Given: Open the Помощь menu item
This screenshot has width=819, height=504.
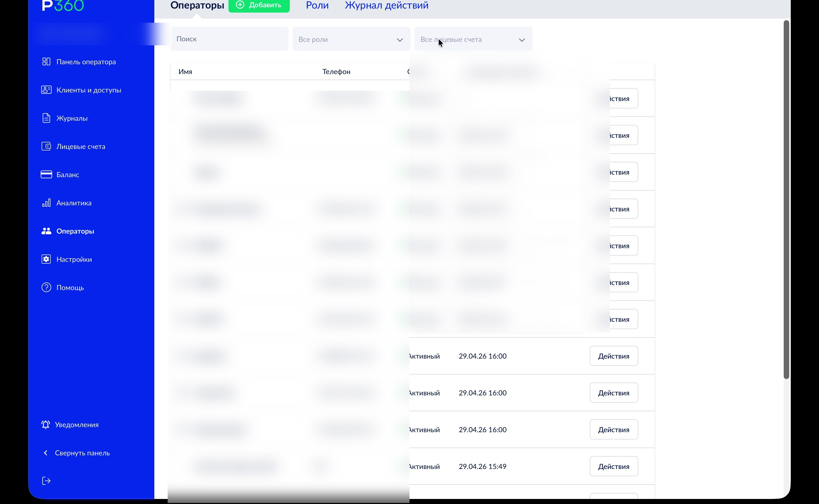Looking at the screenshot, I should click(70, 287).
